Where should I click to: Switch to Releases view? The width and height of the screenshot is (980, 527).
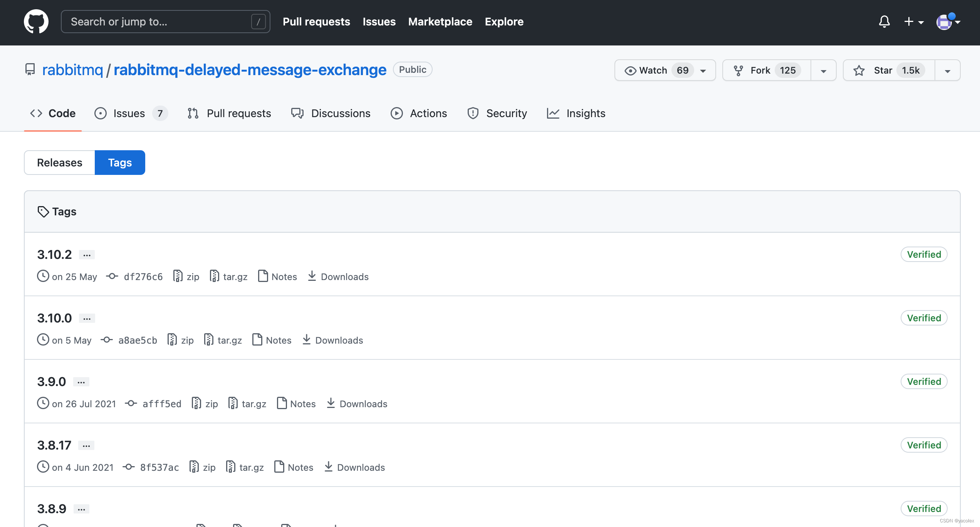click(x=60, y=163)
